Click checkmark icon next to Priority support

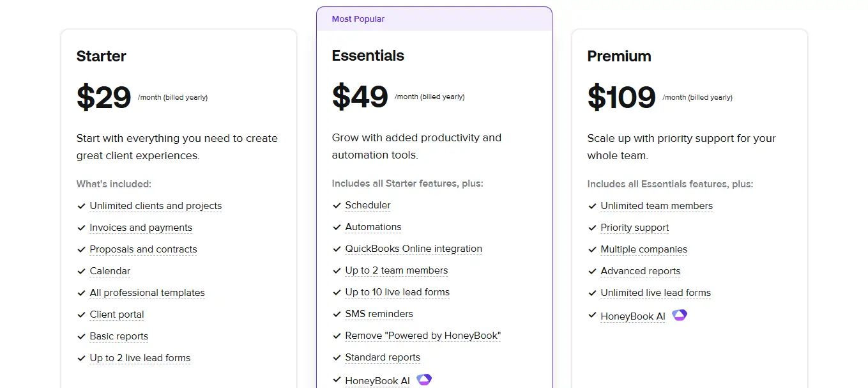point(592,228)
